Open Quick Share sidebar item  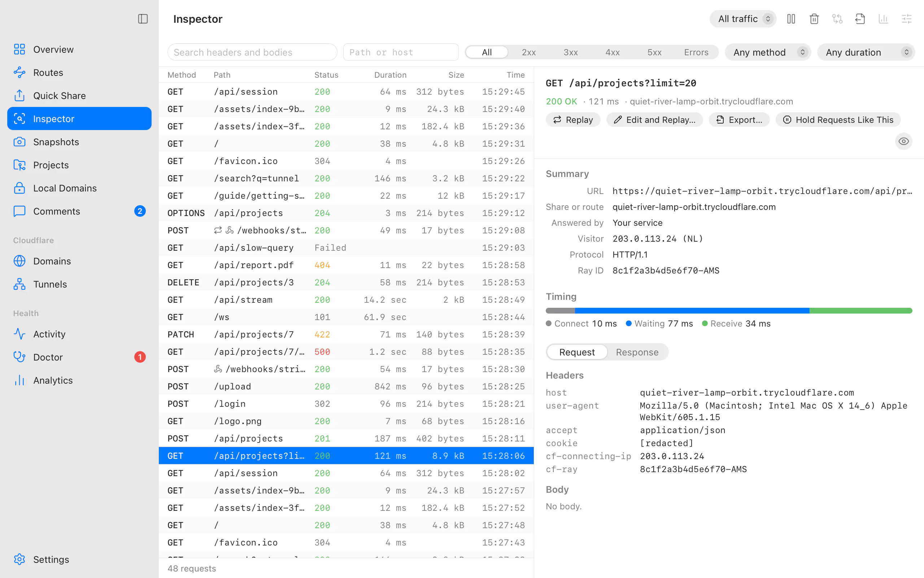point(79,96)
